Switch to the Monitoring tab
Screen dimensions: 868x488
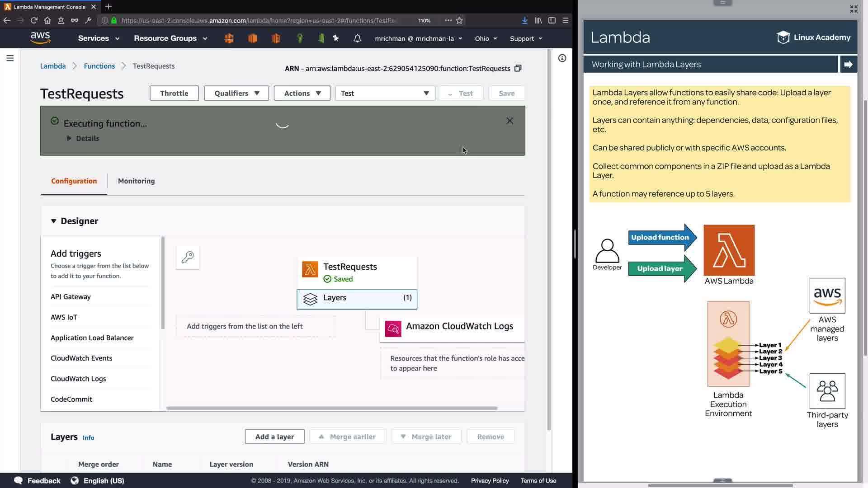136,181
